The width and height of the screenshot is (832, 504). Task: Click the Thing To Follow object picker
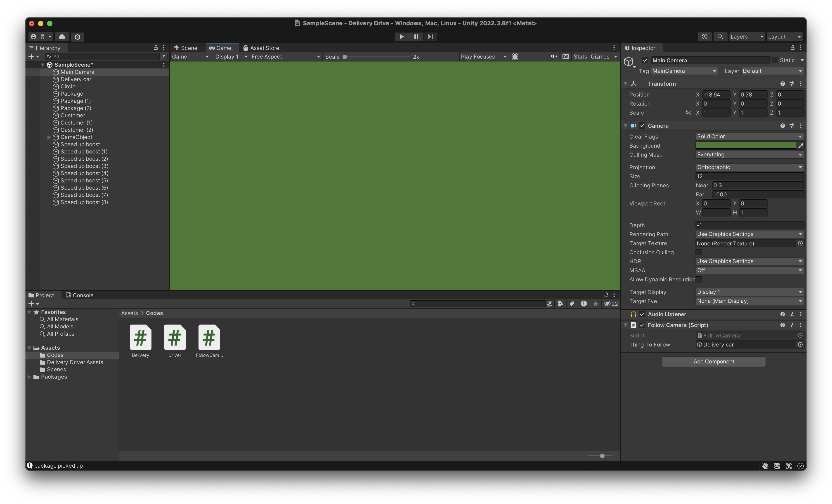click(800, 345)
